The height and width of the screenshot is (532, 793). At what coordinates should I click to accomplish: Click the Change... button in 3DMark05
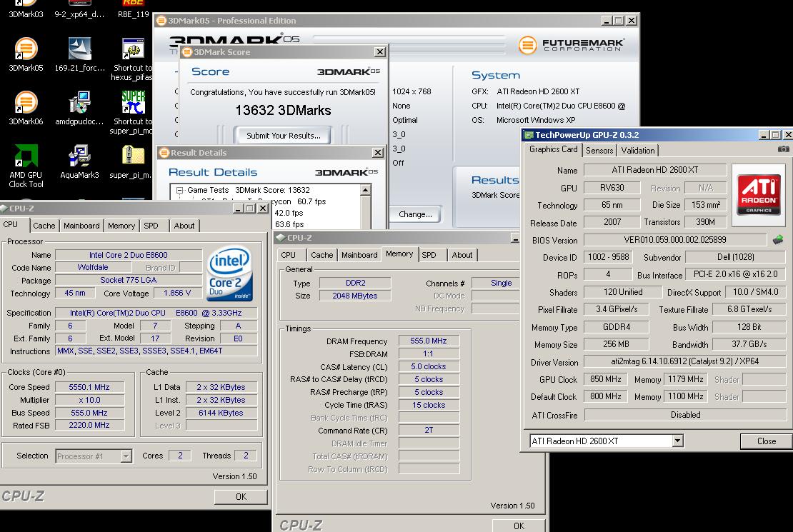click(415, 214)
